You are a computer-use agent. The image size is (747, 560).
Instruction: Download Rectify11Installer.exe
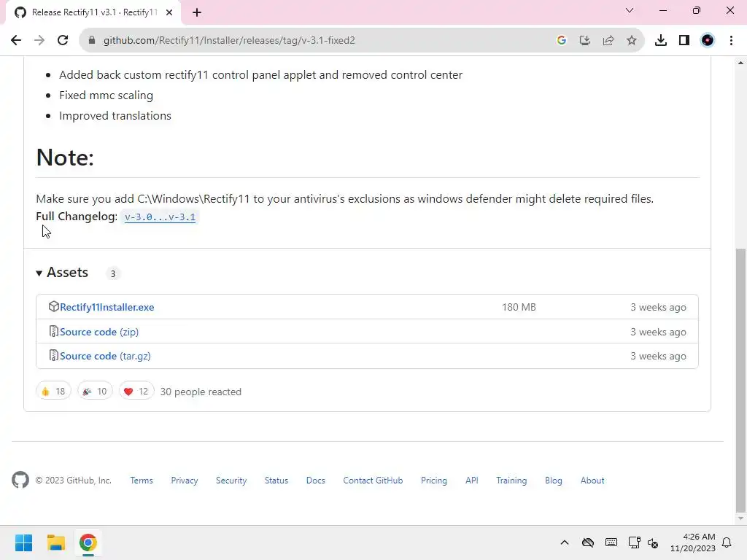[107, 307]
